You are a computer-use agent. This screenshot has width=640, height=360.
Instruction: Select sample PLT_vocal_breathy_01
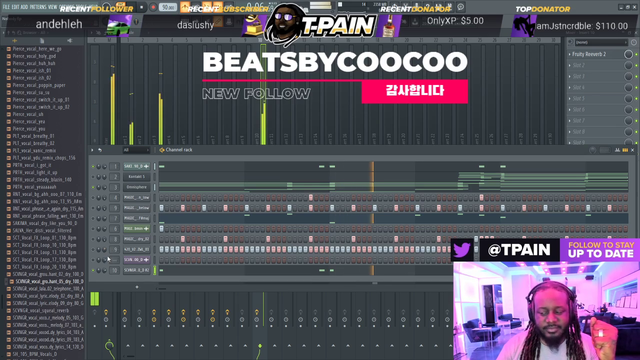click(33, 136)
